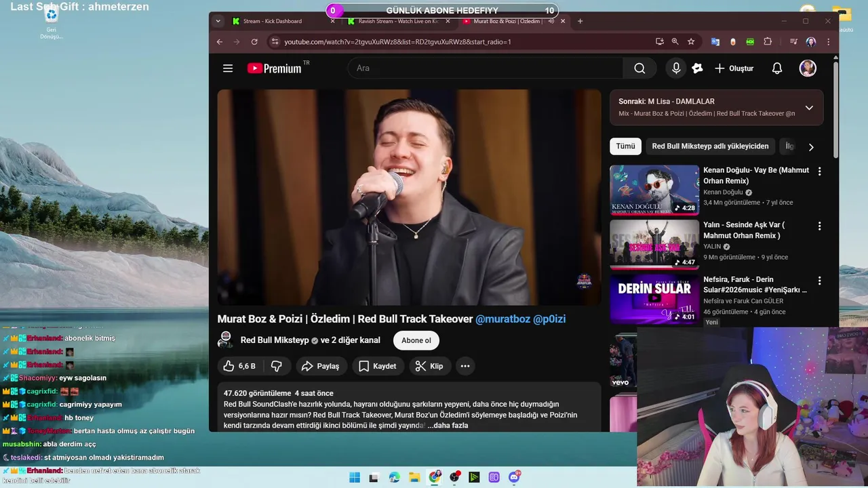The image size is (868, 488).
Task: Open the @muratboz channel link
Action: pyautogui.click(x=502, y=319)
